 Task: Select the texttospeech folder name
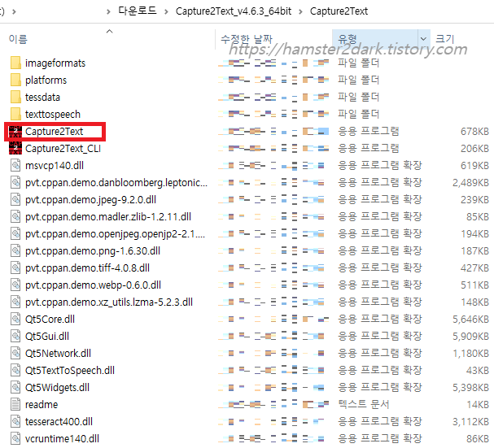[x=53, y=114]
